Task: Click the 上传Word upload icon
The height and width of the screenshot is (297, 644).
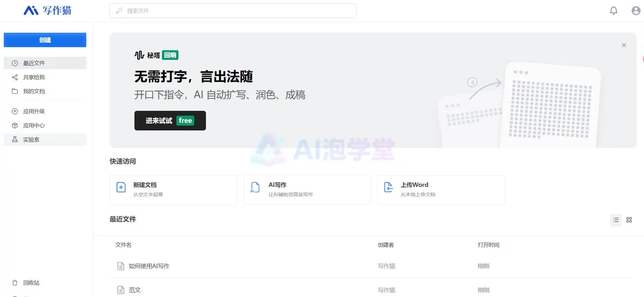Action: (388, 187)
